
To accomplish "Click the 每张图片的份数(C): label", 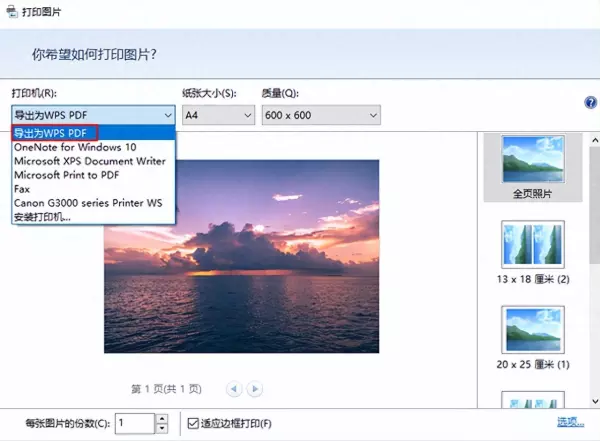I will point(68,423).
